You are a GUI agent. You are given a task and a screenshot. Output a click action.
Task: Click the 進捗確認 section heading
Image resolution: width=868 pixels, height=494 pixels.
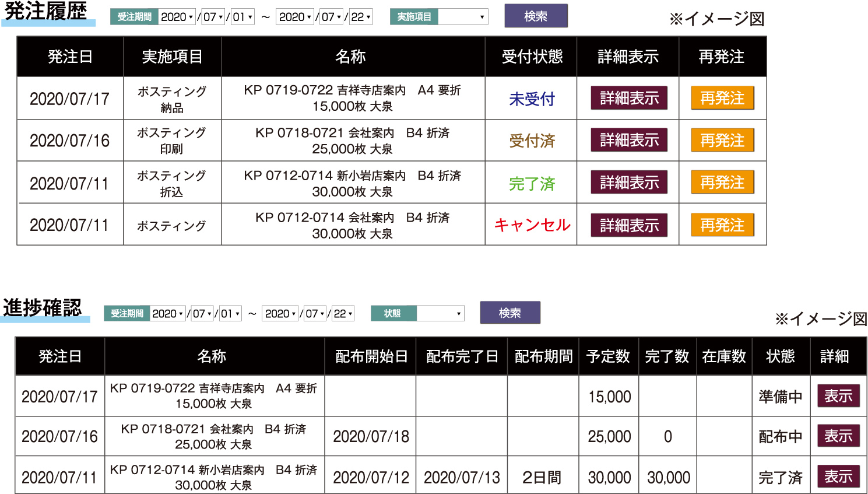pos(43,307)
